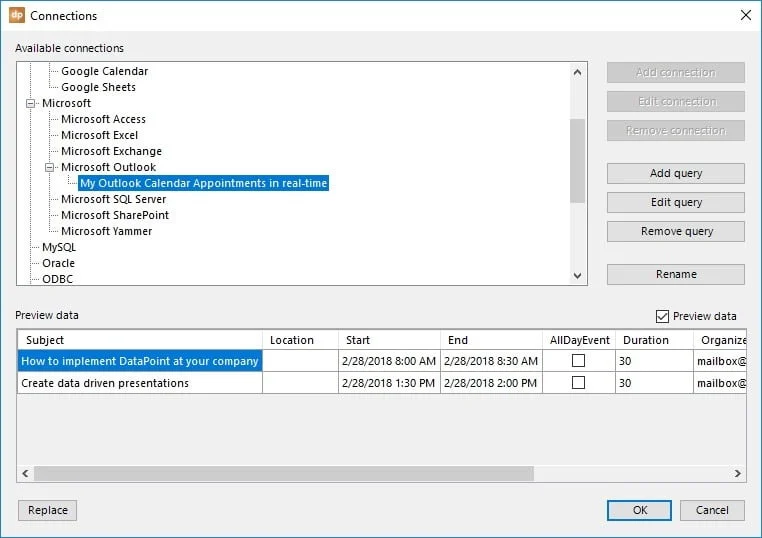This screenshot has height=538, width=762.
Task: Select the Microsoft Access connection type
Action: click(103, 119)
